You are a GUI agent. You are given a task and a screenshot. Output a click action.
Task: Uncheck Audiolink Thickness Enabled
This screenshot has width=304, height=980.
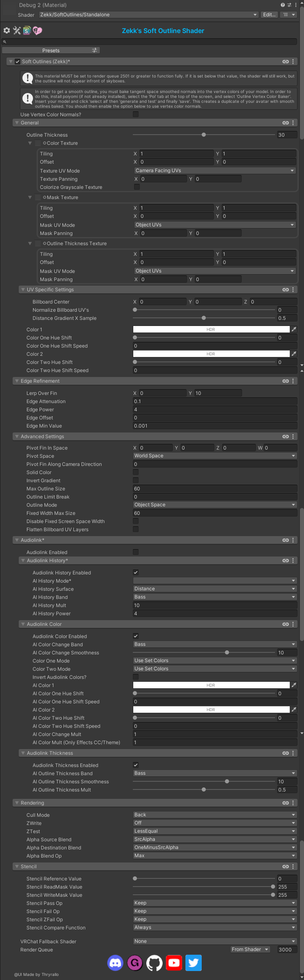coord(136,765)
